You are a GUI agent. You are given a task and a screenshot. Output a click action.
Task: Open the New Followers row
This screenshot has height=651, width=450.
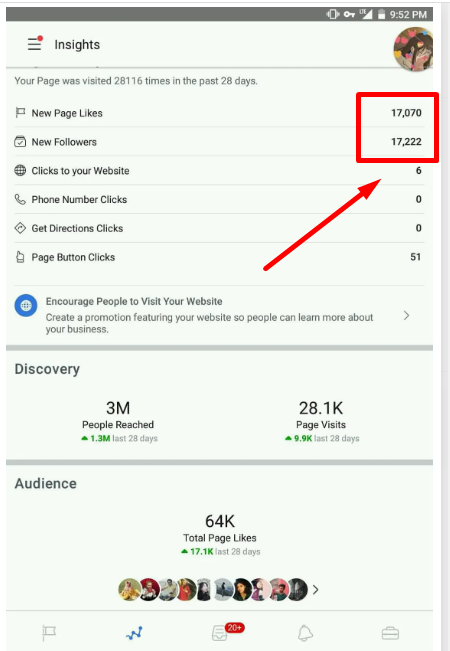tap(219, 142)
